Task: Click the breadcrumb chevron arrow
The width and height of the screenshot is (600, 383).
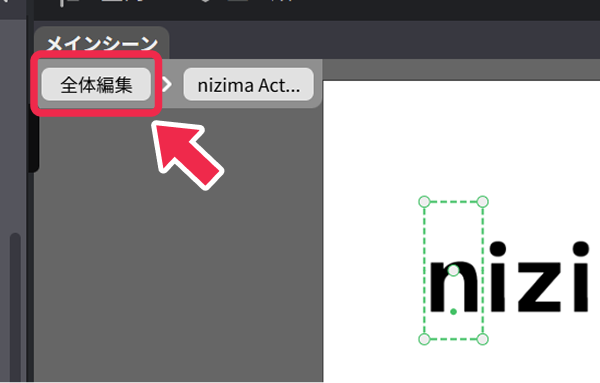Action: [x=167, y=85]
